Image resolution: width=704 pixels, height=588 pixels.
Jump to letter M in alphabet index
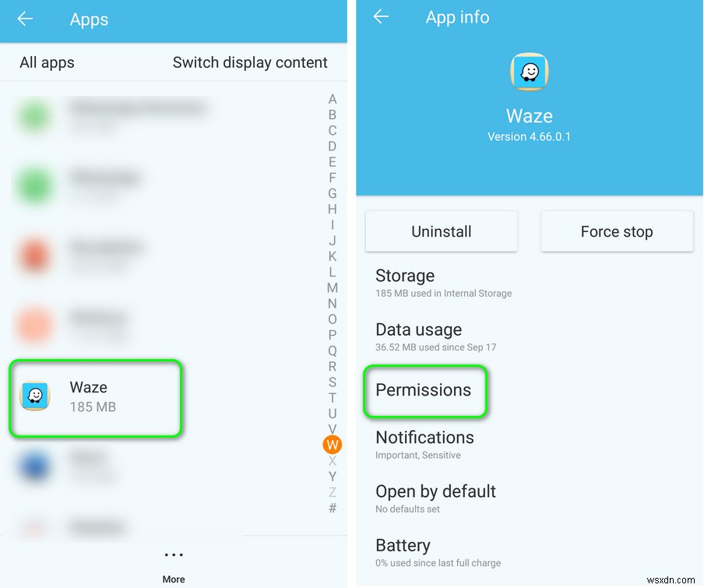pyautogui.click(x=333, y=287)
